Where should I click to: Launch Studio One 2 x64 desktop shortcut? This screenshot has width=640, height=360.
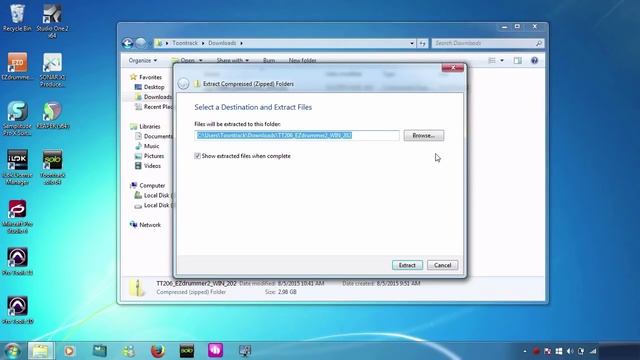coord(52,20)
